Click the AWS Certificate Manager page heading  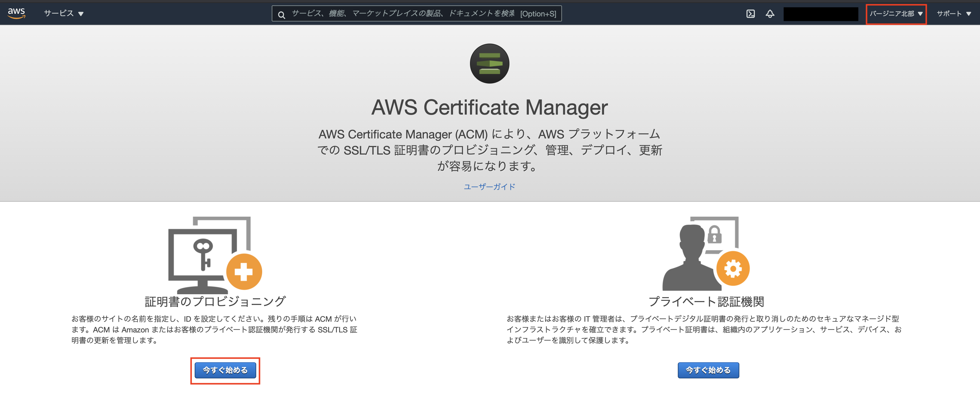(490, 108)
